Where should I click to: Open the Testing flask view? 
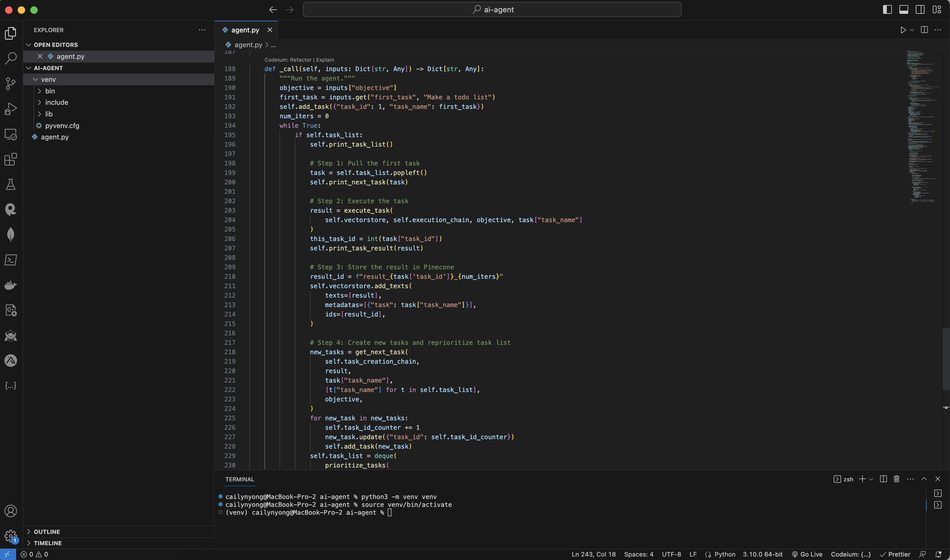click(x=11, y=185)
